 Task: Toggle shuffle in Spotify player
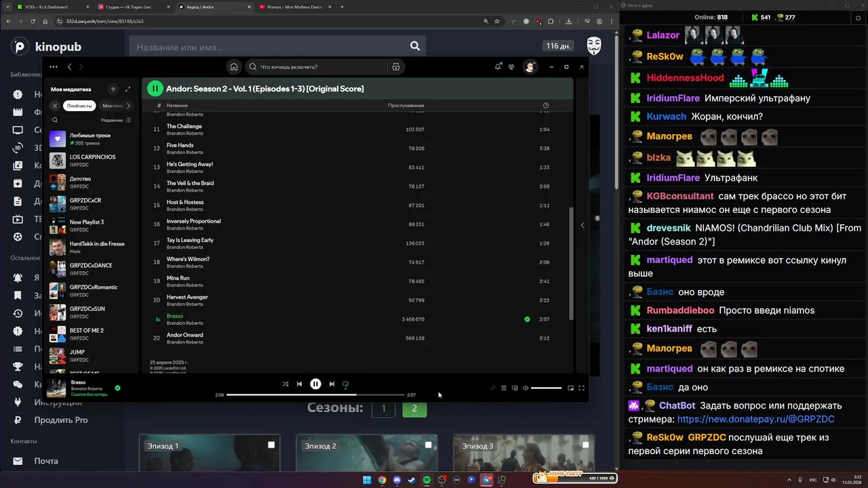pyautogui.click(x=285, y=384)
